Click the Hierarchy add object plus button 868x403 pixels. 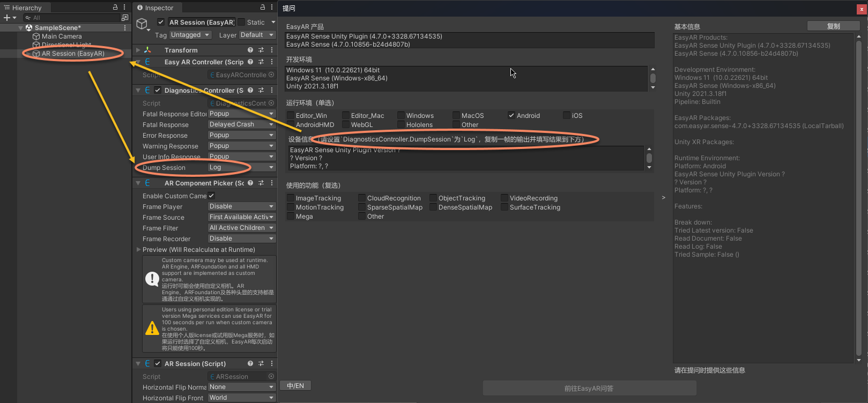[7, 18]
